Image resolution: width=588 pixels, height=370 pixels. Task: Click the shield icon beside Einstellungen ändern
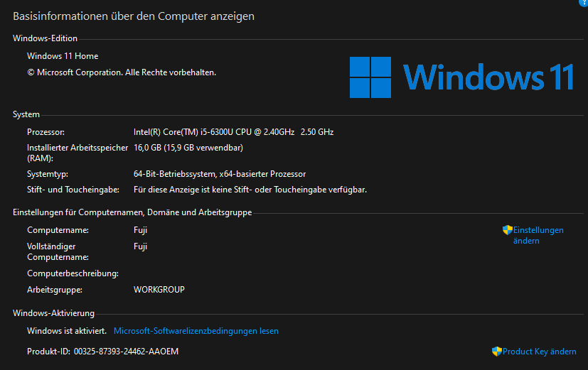click(x=507, y=230)
